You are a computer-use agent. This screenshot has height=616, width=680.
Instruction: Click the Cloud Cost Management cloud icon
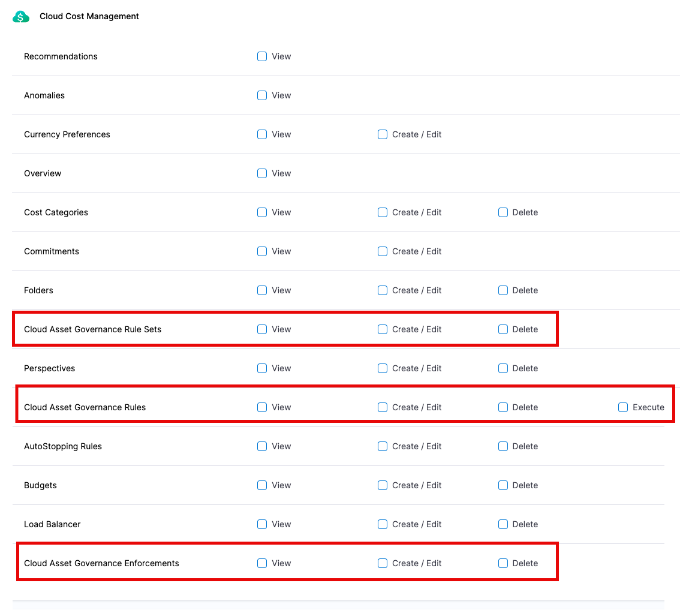pyautogui.click(x=21, y=17)
